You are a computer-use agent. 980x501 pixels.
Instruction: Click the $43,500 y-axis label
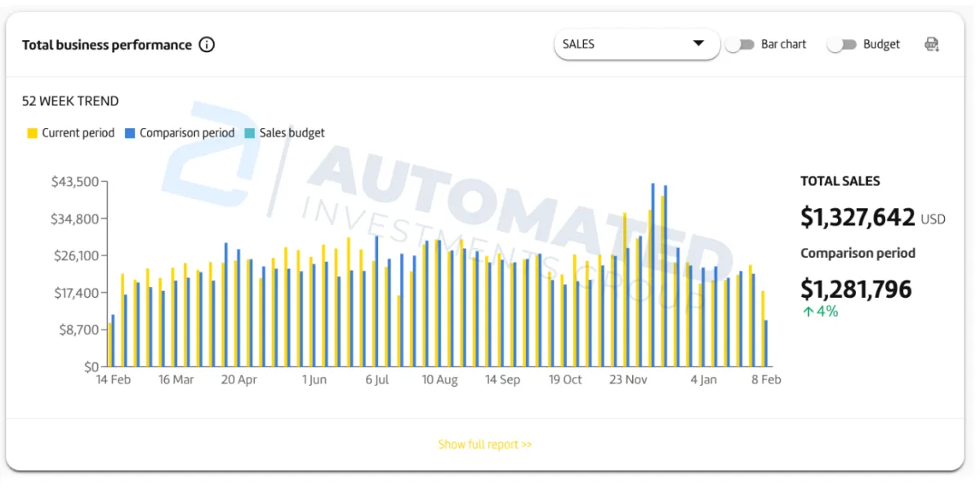(75, 181)
